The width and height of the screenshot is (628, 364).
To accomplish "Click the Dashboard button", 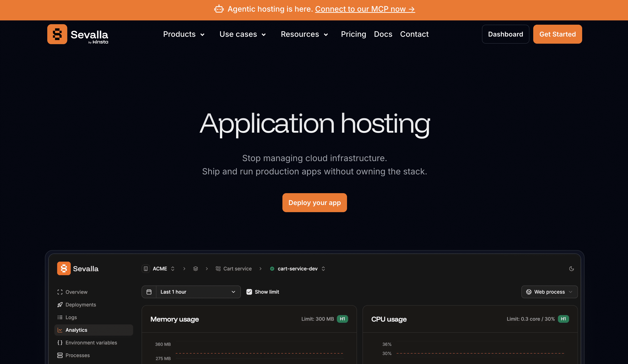I will click(x=505, y=34).
